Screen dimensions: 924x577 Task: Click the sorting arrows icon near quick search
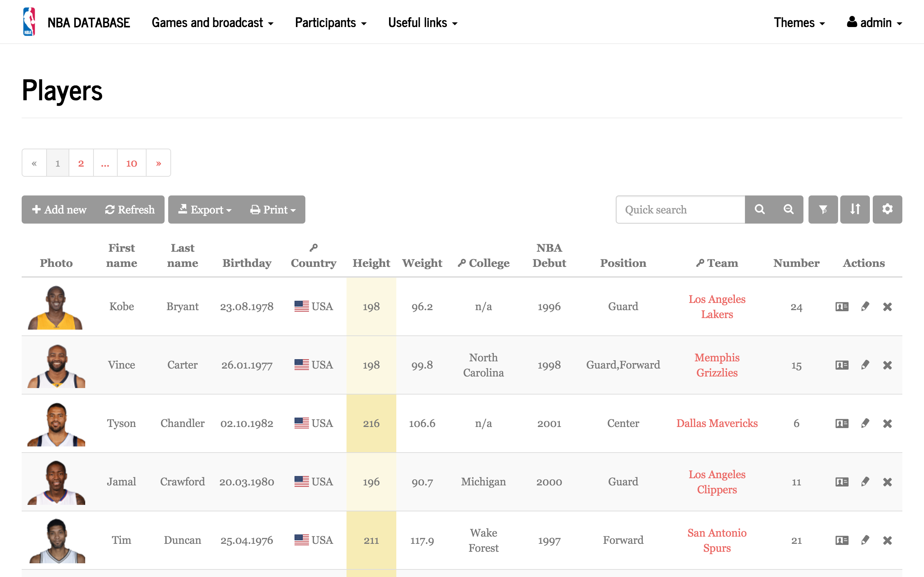pos(855,210)
